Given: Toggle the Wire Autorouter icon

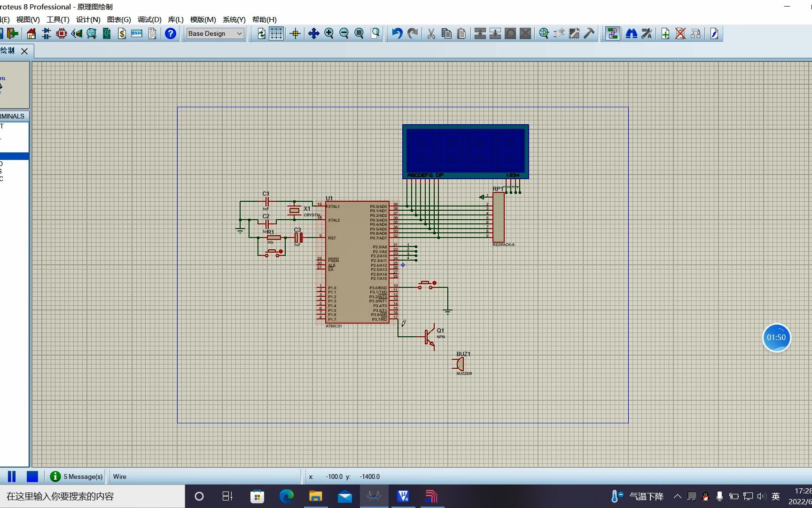Looking at the screenshot, I should pyautogui.click(x=612, y=33).
